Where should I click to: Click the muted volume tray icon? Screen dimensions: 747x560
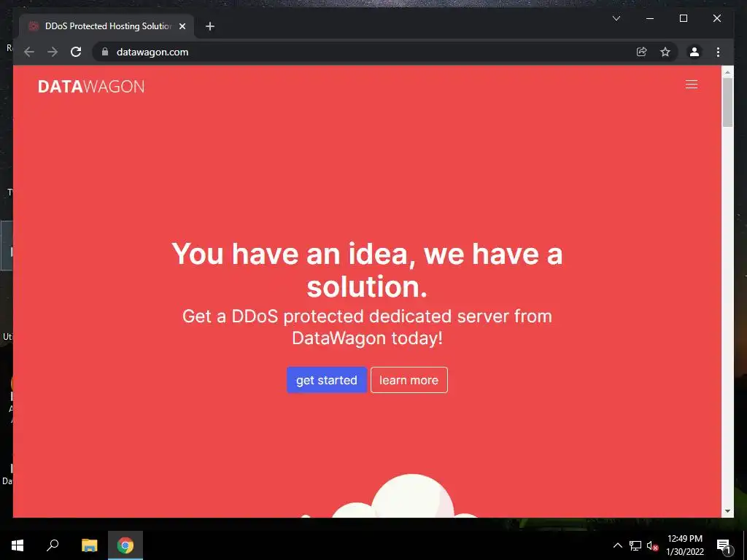652,545
